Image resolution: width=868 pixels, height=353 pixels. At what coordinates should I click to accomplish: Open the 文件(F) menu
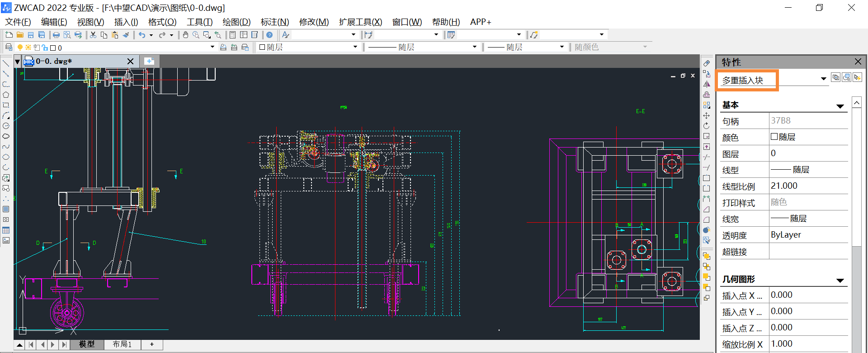[18, 22]
